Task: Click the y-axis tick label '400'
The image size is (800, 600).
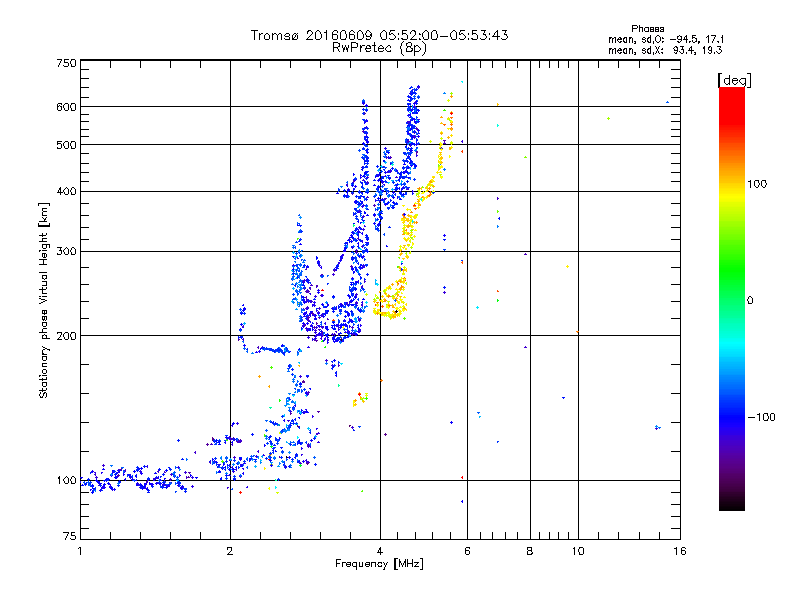Action: point(66,191)
